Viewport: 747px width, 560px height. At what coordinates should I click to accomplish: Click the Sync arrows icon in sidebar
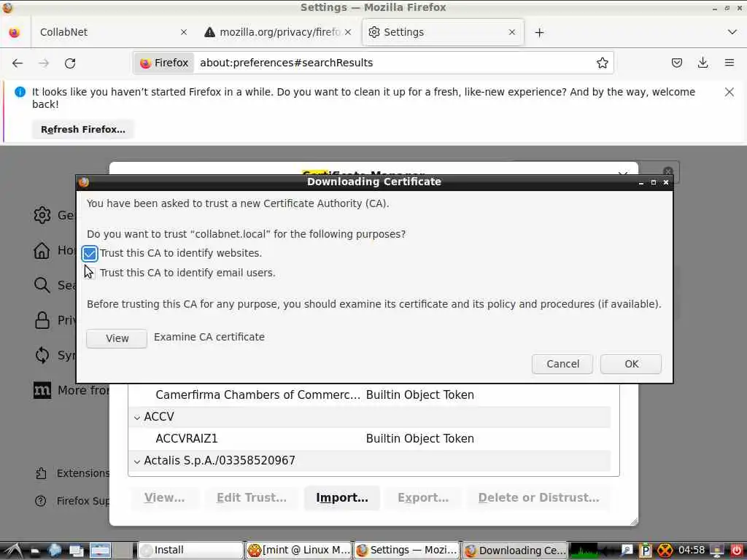click(42, 355)
